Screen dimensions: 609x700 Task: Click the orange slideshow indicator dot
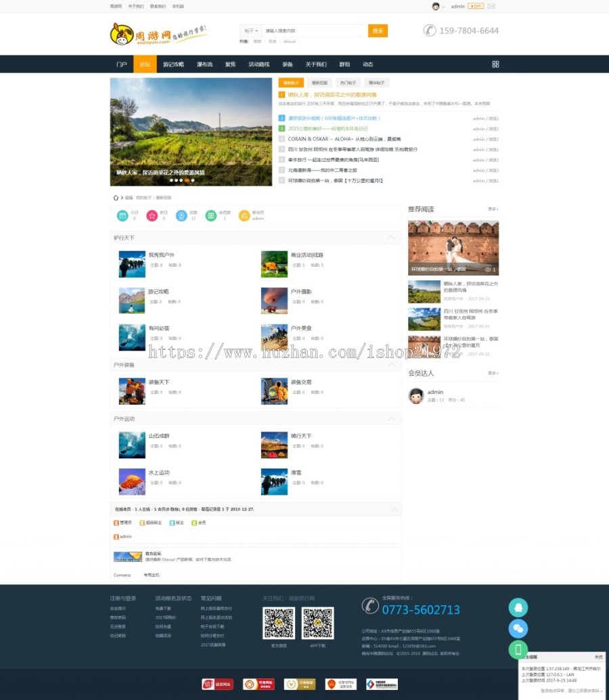[187, 180]
